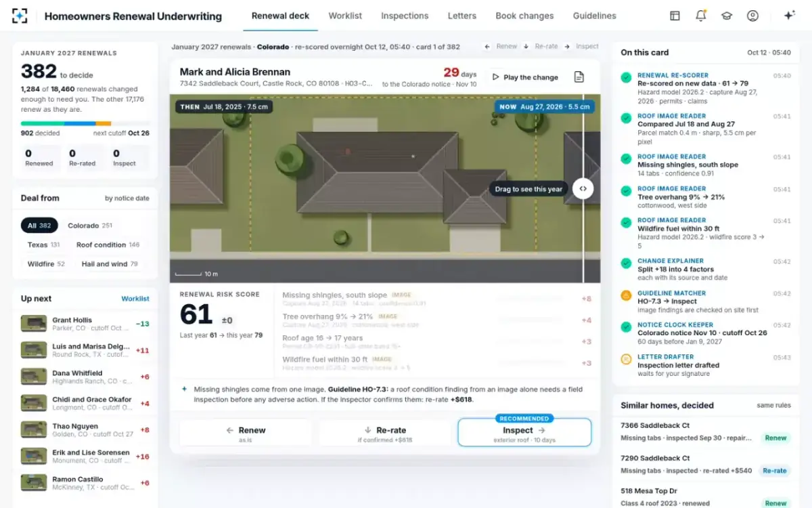
Task: Click the sparkle assistant icon
Action: click(789, 16)
